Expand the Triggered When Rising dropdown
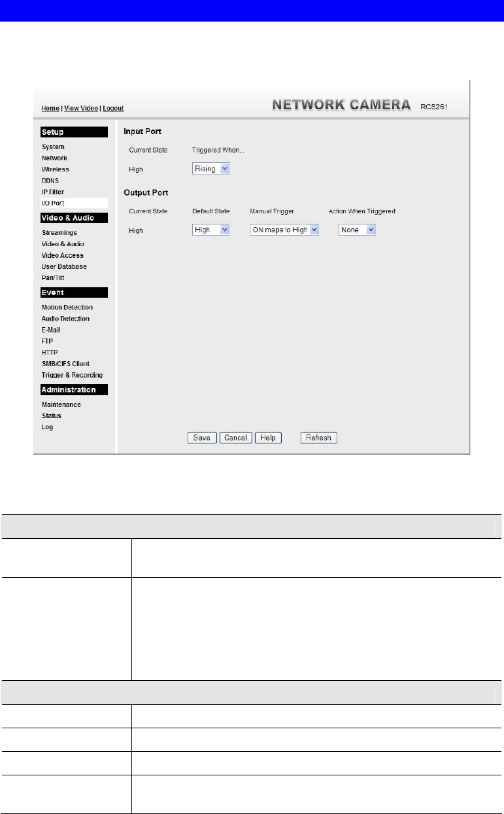Screen dimensions: 504x814 [x=211, y=169]
